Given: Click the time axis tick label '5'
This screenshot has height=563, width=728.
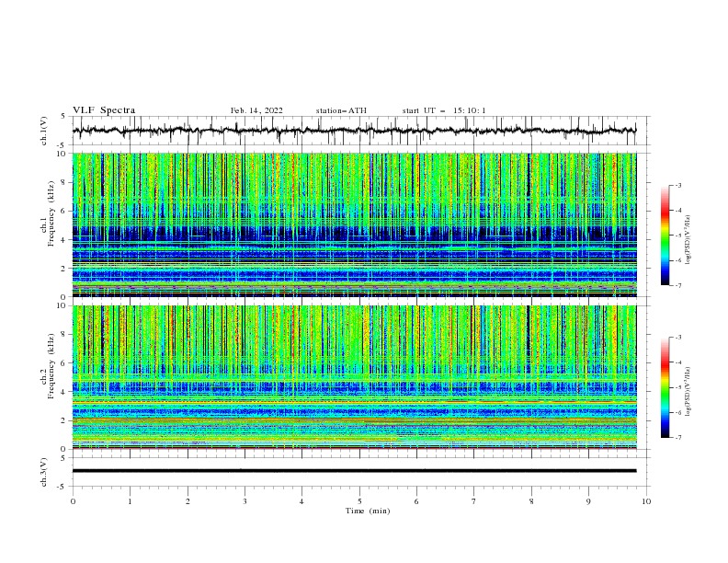Looking at the screenshot, I should click(x=359, y=501).
